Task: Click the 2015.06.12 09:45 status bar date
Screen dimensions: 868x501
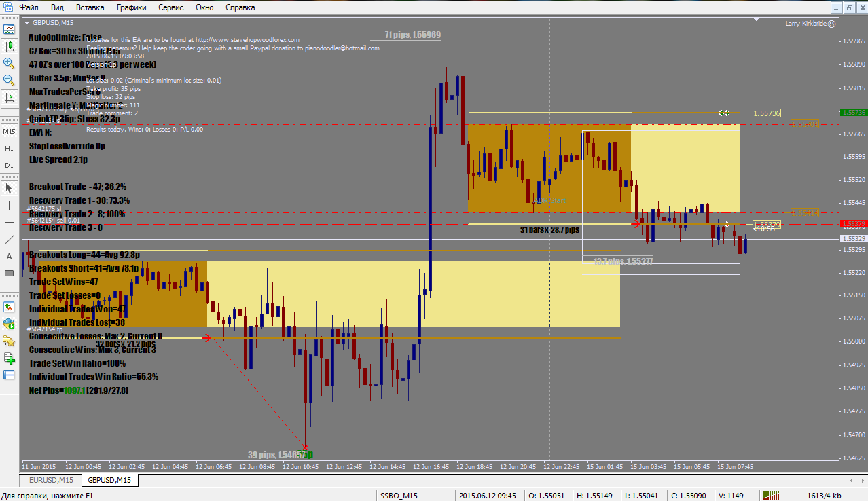Action: [487, 496]
